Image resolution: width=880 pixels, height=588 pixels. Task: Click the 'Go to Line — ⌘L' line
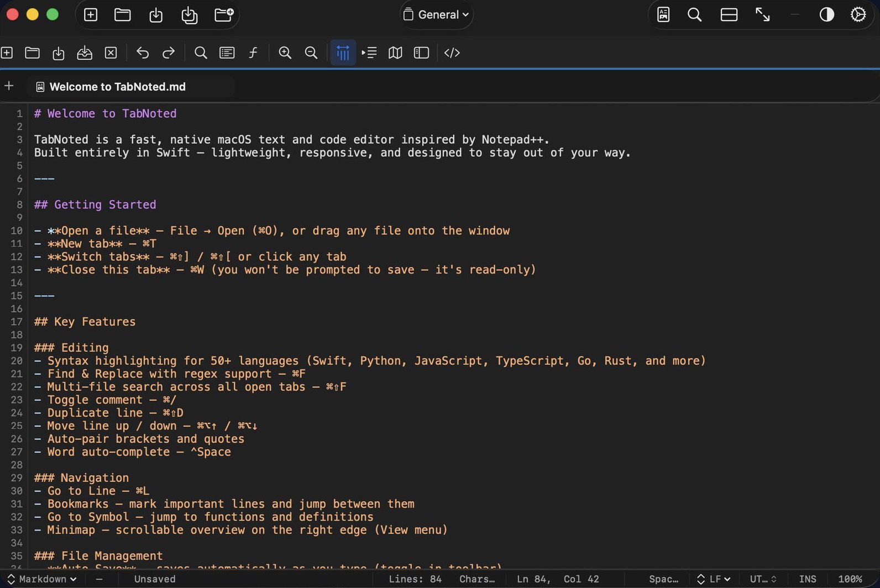(x=91, y=491)
